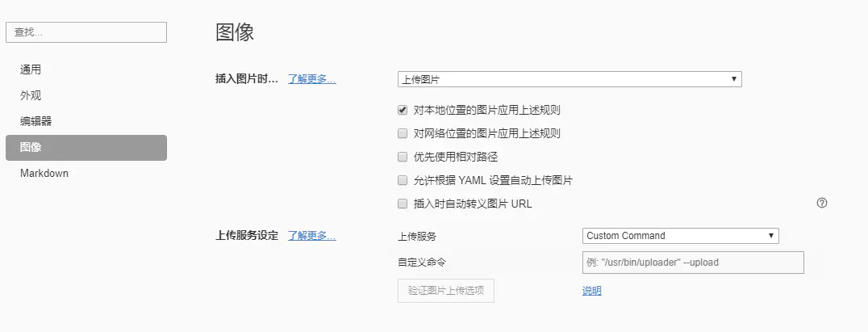Check the 优先使用相对路径 option

pyautogui.click(x=403, y=157)
